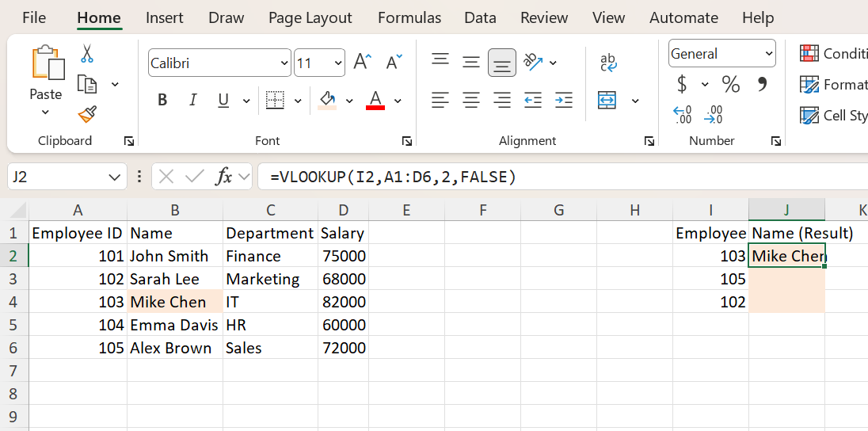Expand accounting format dropdown arrow
Viewport: 868px width, 431px height.
[x=705, y=84]
